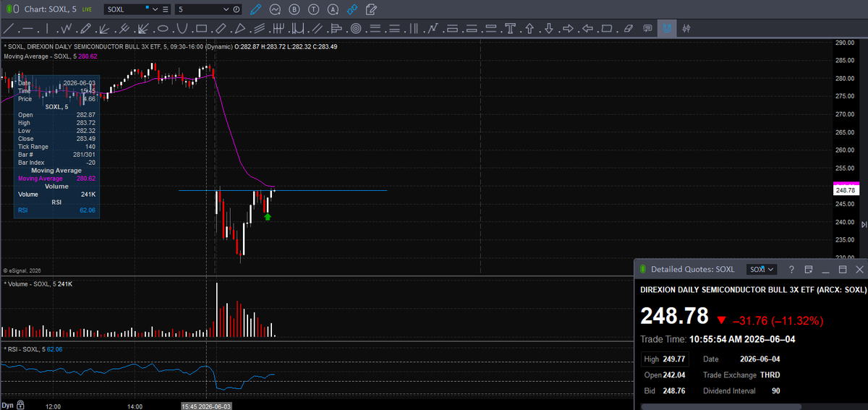The image size is (868, 410).
Task: Expand the interval 5 dropdown arrow
Action: [x=226, y=9]
